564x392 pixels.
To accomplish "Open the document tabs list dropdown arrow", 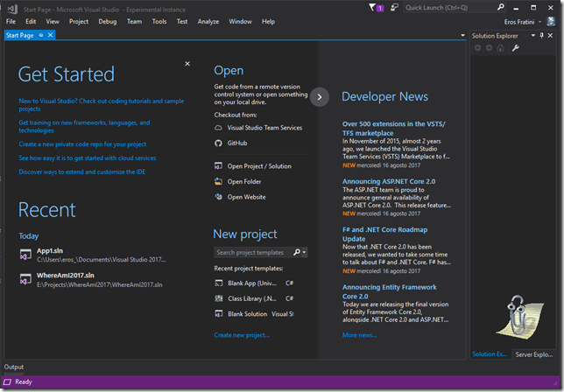I will click(462, 35).
